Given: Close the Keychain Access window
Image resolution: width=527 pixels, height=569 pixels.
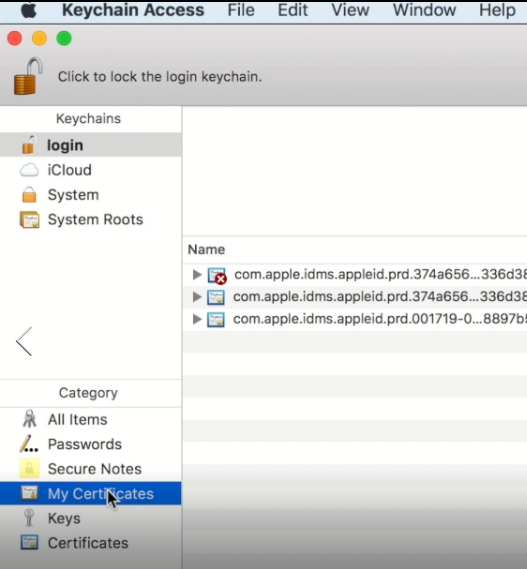Looking at the screenshot, I should coord(15,38).
